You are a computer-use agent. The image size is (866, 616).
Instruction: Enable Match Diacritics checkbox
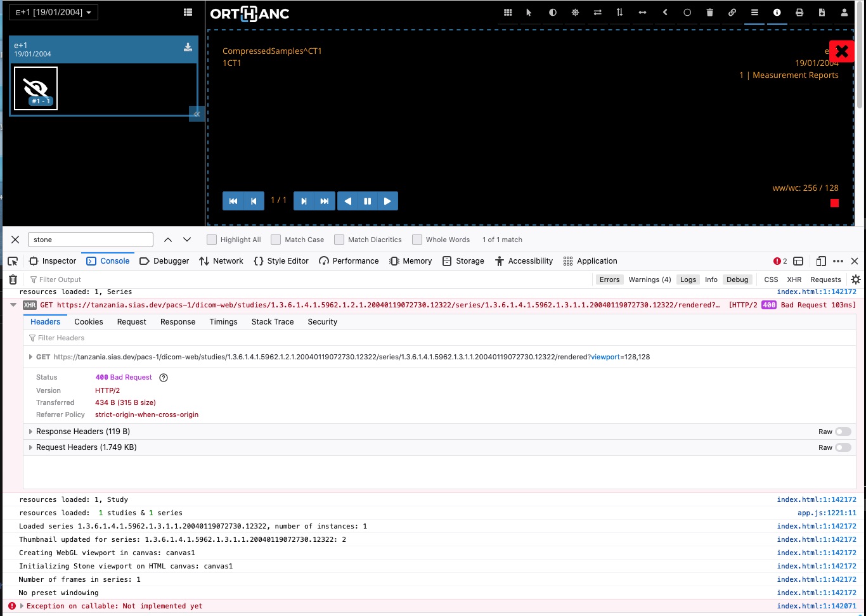click(339, 240)
